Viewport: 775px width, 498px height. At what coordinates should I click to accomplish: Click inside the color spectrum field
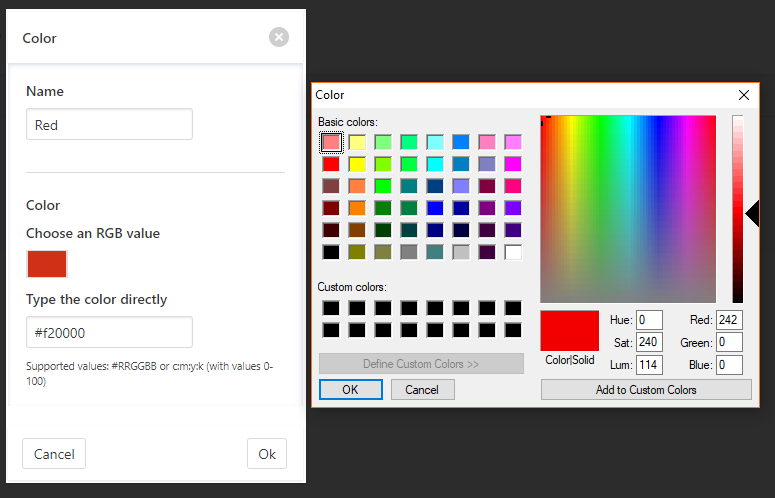click(628, 209)
